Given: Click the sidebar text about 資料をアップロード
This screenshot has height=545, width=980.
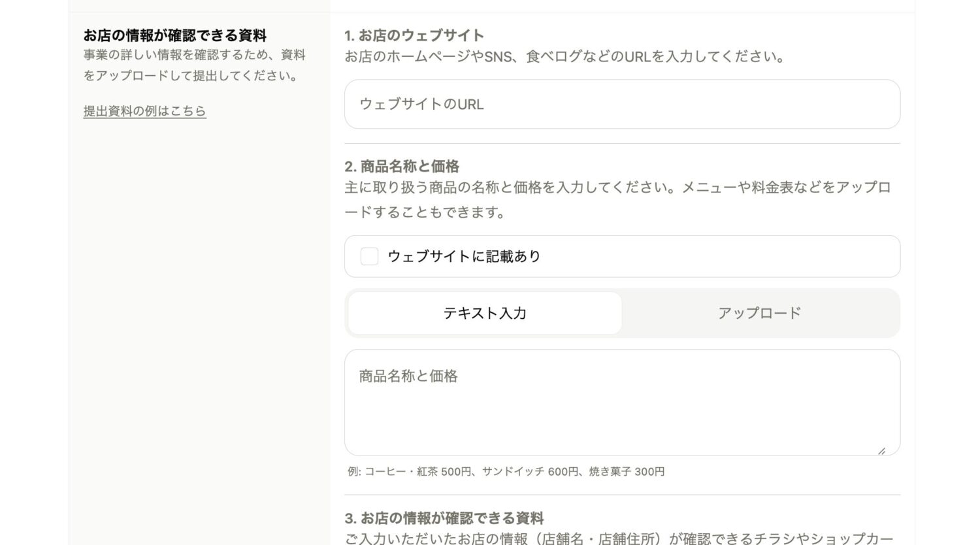Looking at the screenshot, I should [194, 65].
